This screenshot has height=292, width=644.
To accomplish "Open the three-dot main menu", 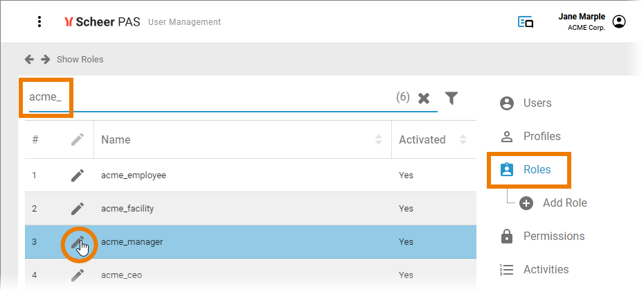I will coord(39,22).
